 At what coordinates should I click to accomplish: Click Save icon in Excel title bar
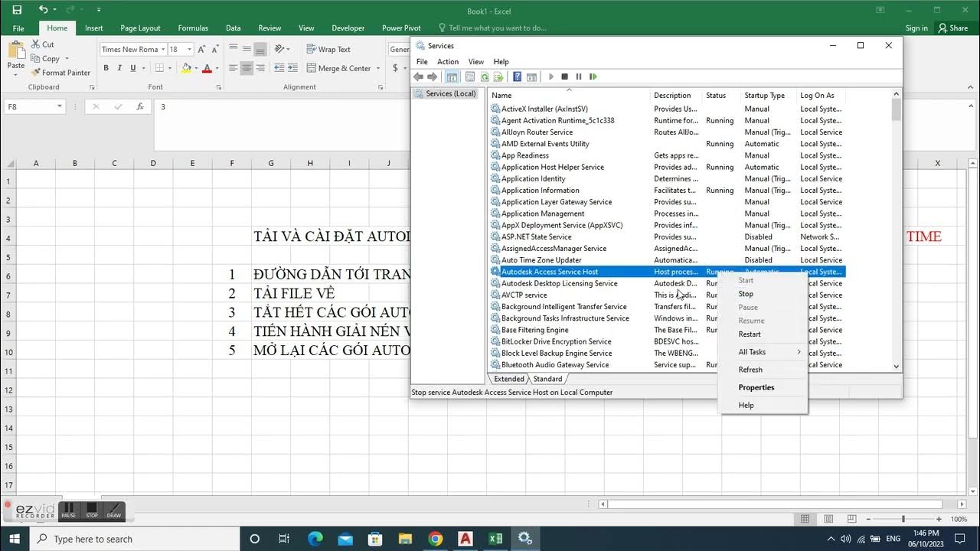(17, 10)
